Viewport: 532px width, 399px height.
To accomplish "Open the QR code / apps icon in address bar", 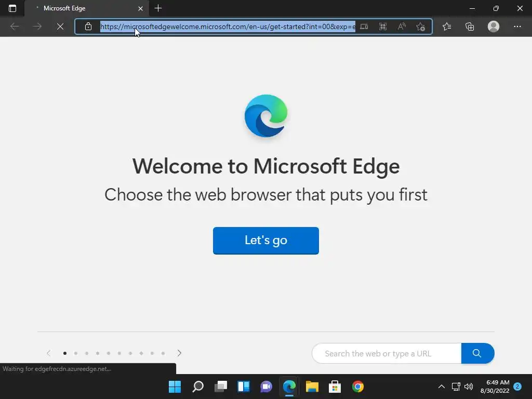I will (383, 26).
